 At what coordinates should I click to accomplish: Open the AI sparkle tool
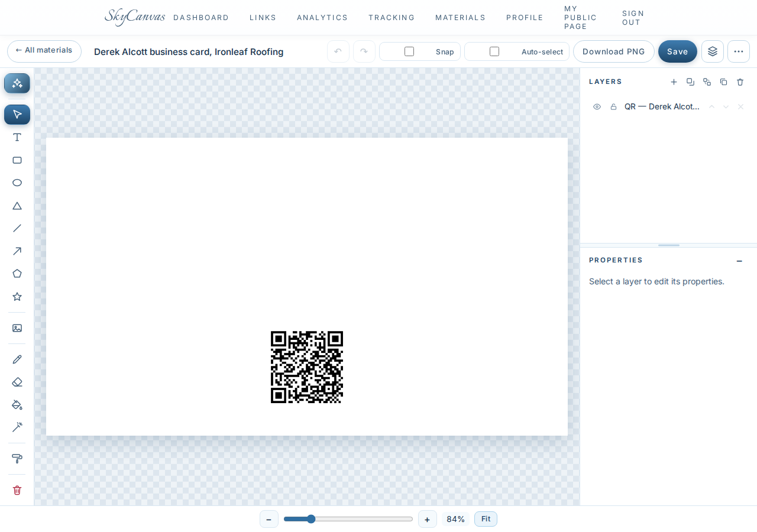coord(17,83)
